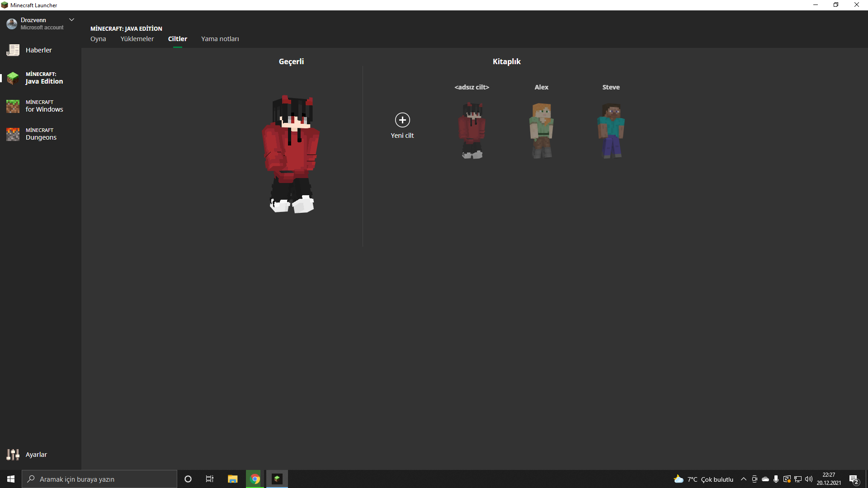Select the Alex skin thumbnail
This screenshot has height=488, width=868.
pos(541,131)
